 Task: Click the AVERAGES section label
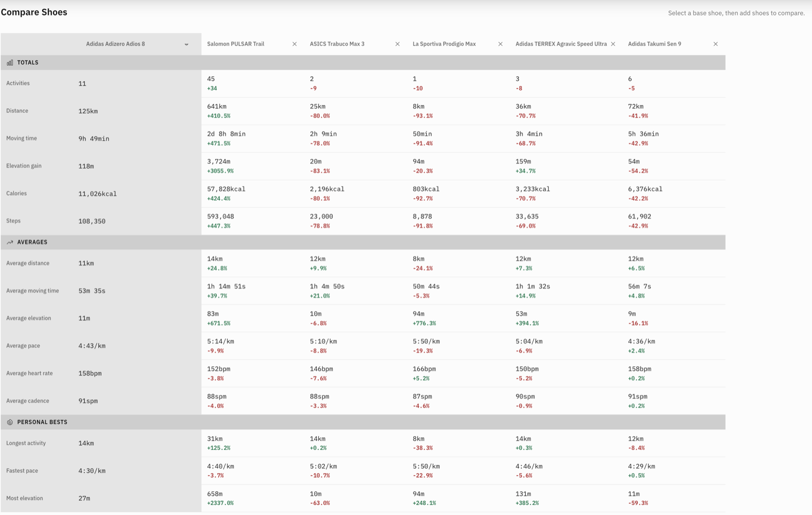point(32,242)
